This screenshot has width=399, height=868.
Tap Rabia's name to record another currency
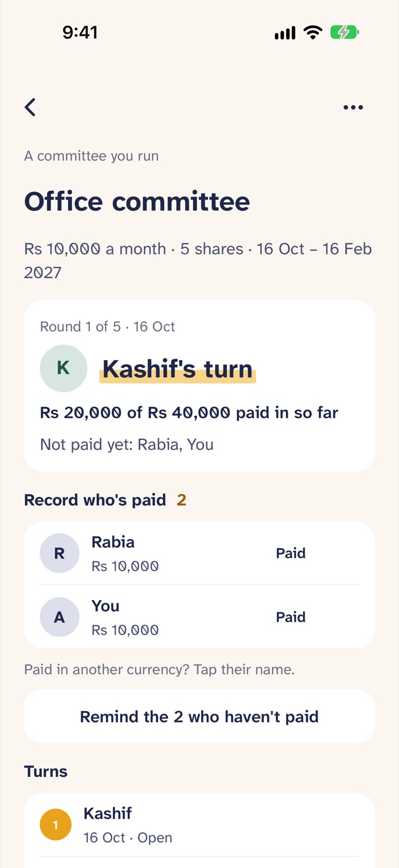[113, 542]
